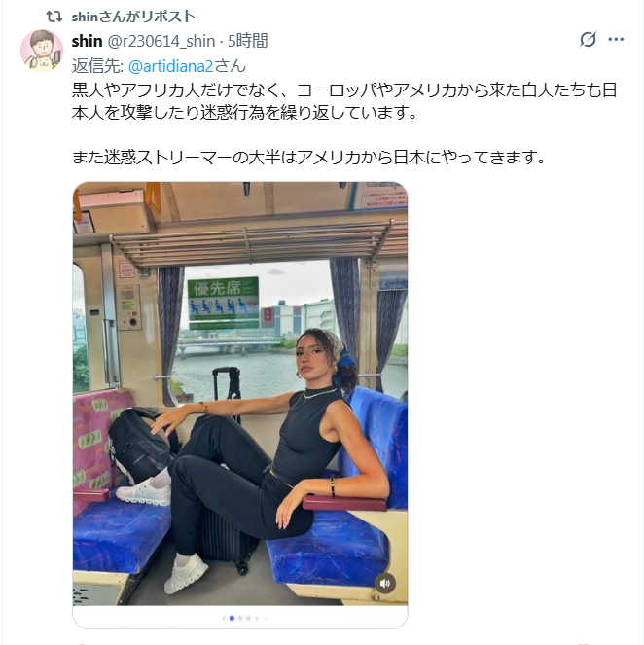The width and height of the screenshot is (644, 645).
Task: Click the sentence starting また迷惑ストリーマー
Action: point(308,158)
